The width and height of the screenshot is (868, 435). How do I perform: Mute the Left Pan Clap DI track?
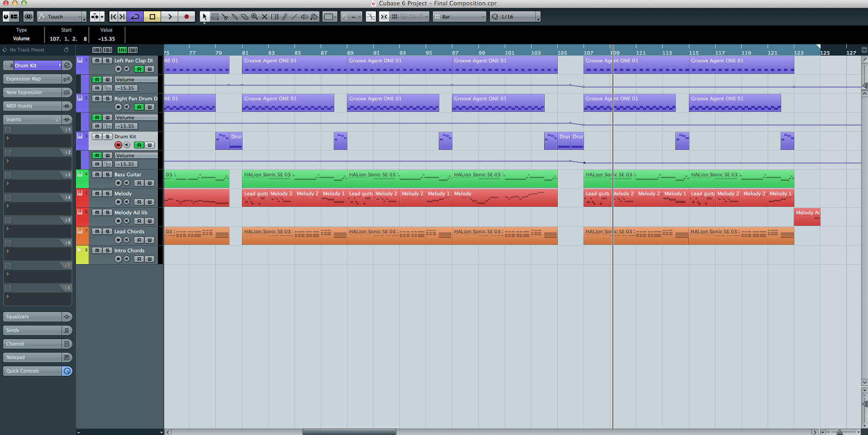tap(97, 61)
